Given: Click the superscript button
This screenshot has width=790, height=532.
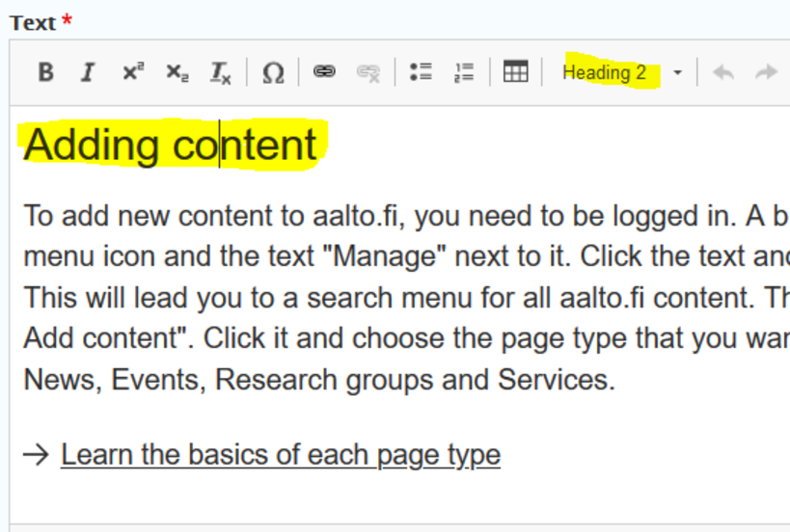Looking at the screenshot, I should (x=133, y=72).
